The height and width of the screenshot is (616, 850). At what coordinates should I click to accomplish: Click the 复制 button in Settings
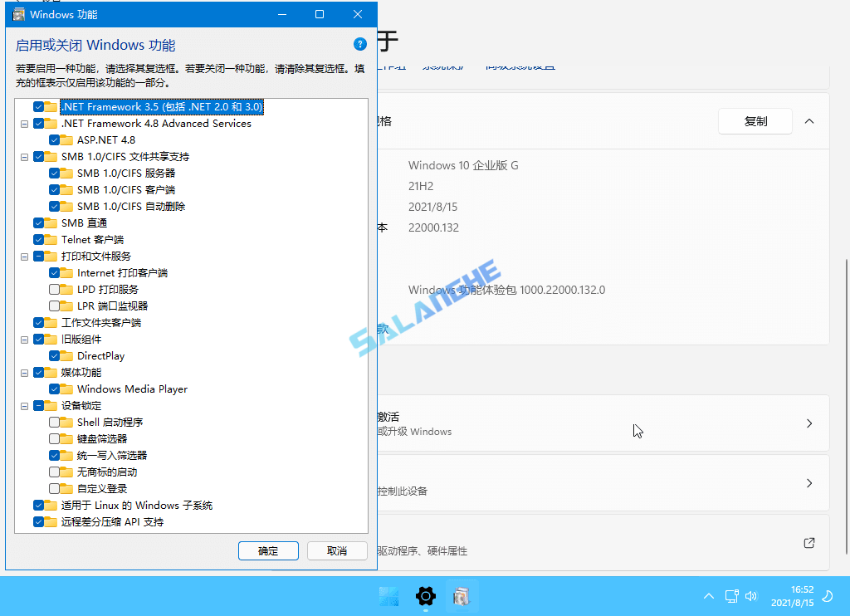coord(755,121)
